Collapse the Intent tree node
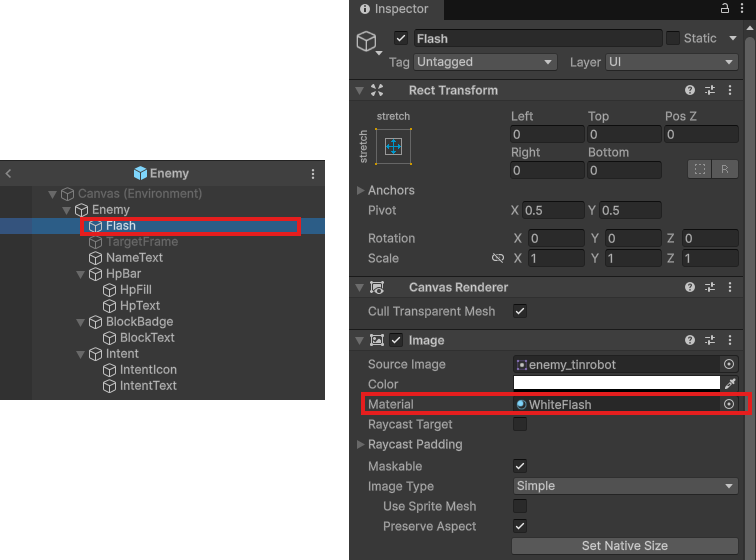Image resolution: width=756 pixels, height=560 pixels. (81, 354)
